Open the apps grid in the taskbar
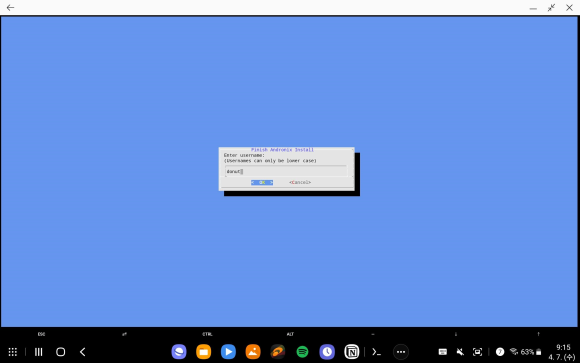The image size is (580, 363). [x=13, y=352]
